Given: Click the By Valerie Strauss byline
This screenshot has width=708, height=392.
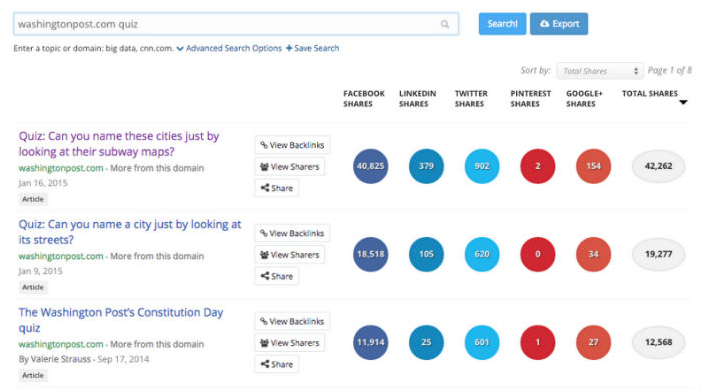Looking at the screenshot, I should click(55, 359).
